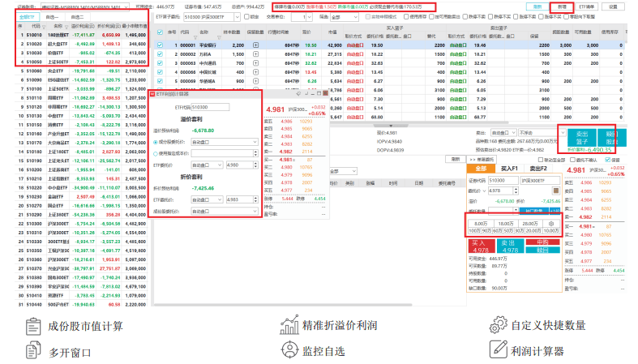The height and width of the screenshot is (364, 638).
Task: Click the 多开窗口 copy icon
Action: click(x=33, y=350)
